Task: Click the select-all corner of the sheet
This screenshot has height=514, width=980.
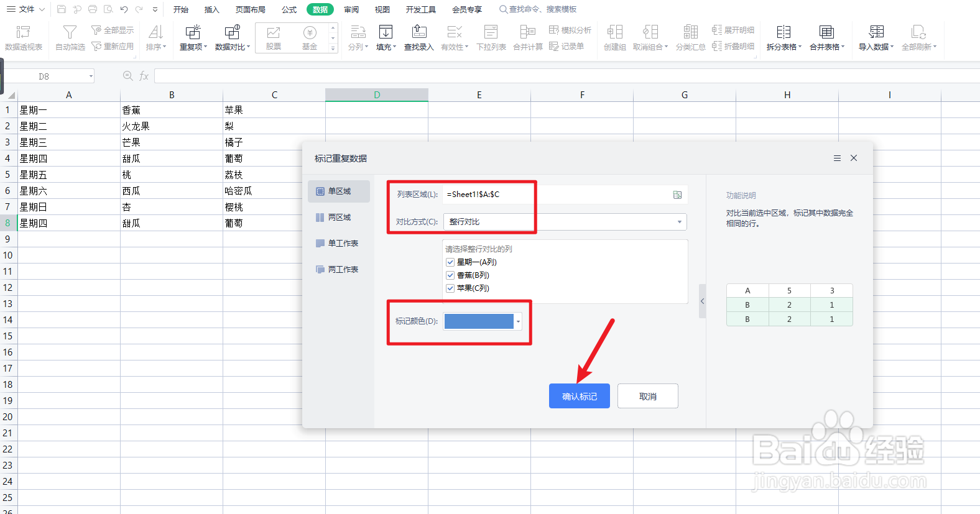Action: click(x=11, y=95)
